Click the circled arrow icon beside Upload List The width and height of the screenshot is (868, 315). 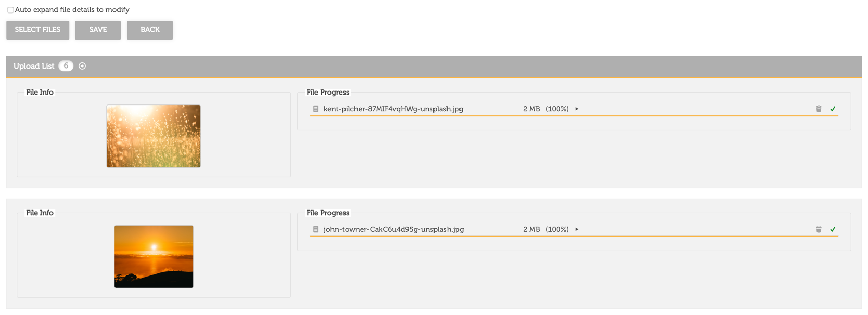click(x=82, y=66)
